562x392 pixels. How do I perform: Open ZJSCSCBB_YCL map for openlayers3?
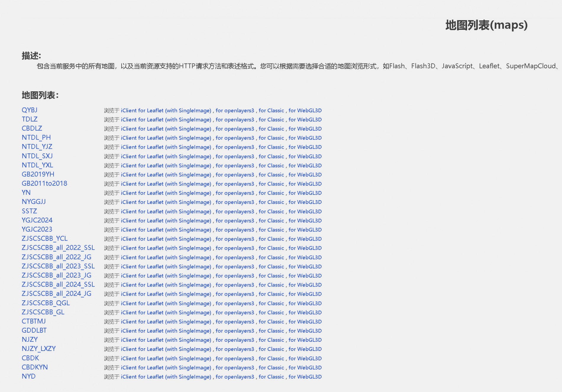235,239
